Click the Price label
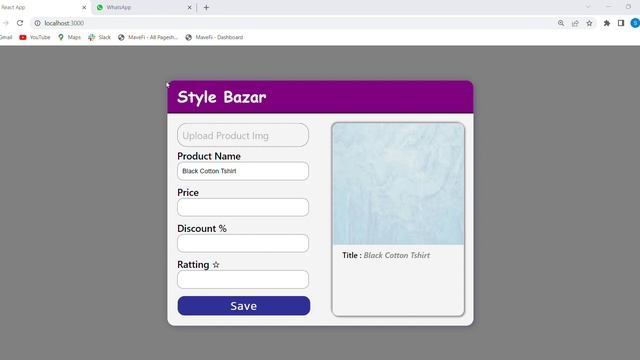Viewport: 640px width, 360px height. (x=188, y=193)
